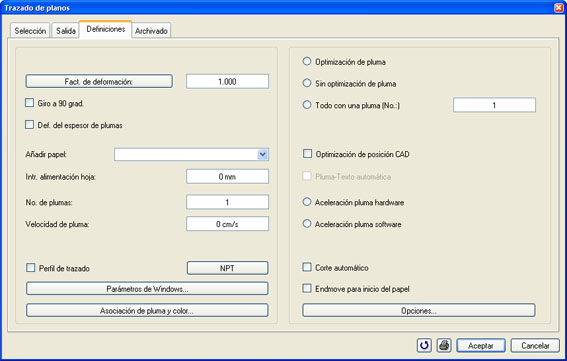Check Def. del espesor de plumas

pos(30,125)
